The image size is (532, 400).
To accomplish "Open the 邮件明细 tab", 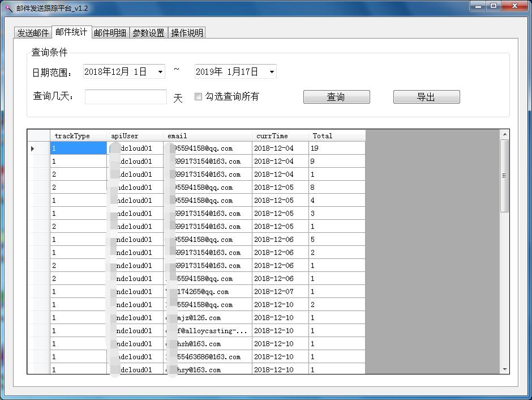I will [x=110, y=33].
